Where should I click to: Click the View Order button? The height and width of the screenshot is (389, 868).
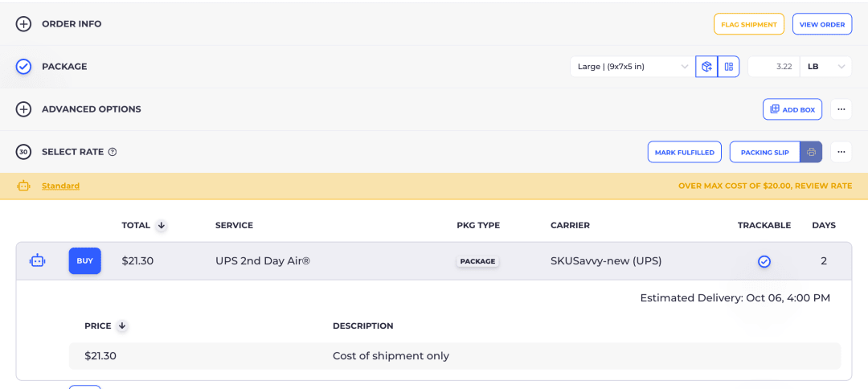[x=822, y=24]
